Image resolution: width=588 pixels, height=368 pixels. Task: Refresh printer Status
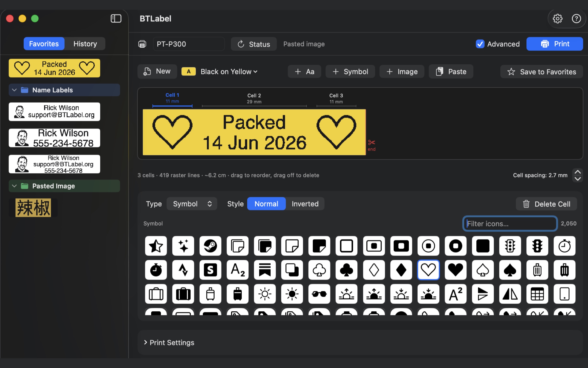[254, 44]
